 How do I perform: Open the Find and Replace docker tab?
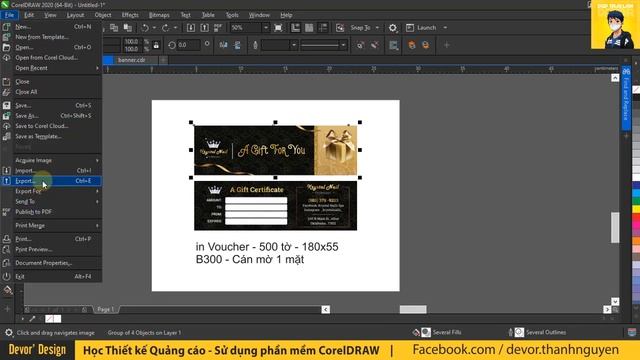click(626, 98)
